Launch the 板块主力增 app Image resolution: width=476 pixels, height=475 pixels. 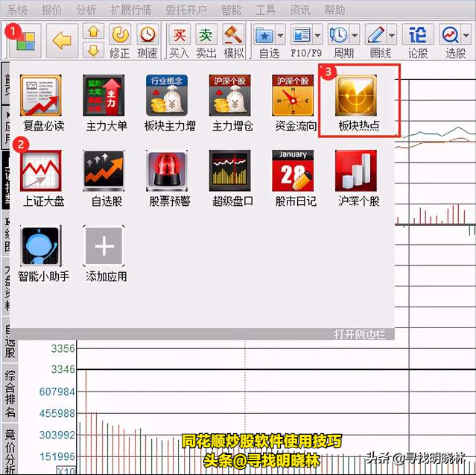pos(167,95)
